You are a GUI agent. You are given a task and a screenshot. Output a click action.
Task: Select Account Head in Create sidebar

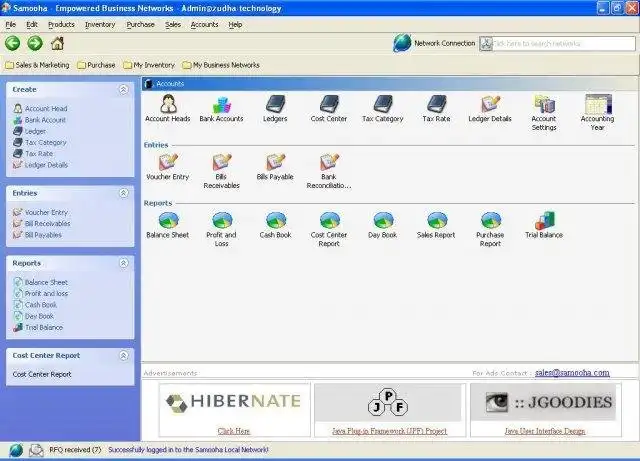[40, 109]
